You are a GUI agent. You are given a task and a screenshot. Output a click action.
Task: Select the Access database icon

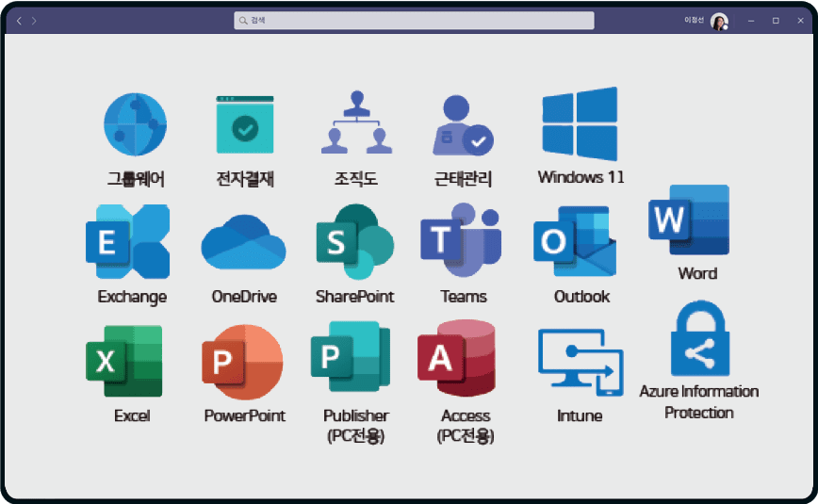[x=457, y=360]
